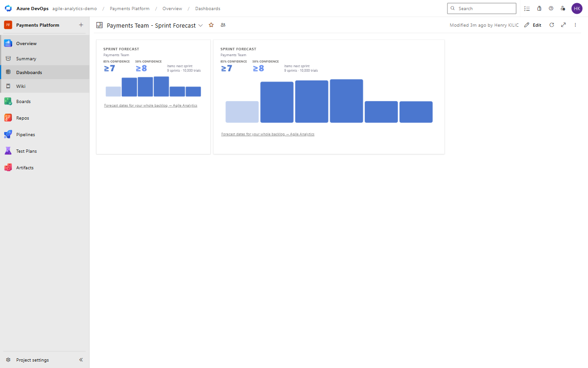The width and height of the screenshot is (588, 368).
Task: Click Dashboards breadcrumb link
Action: [208, 8]
